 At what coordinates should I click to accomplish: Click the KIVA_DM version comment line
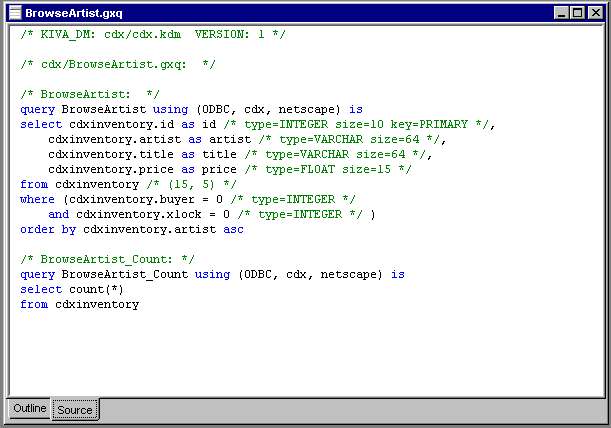click(153, 34)
